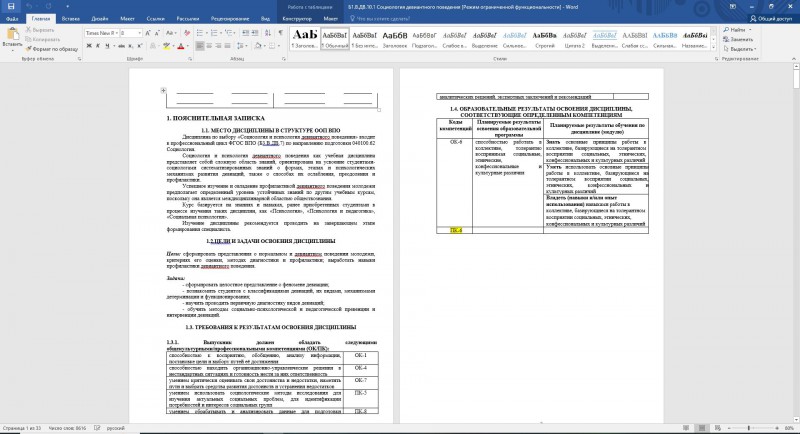The image size is (800, 434).
Task: Toggle strikethrough abc formatting
Action: pos(121,46)
